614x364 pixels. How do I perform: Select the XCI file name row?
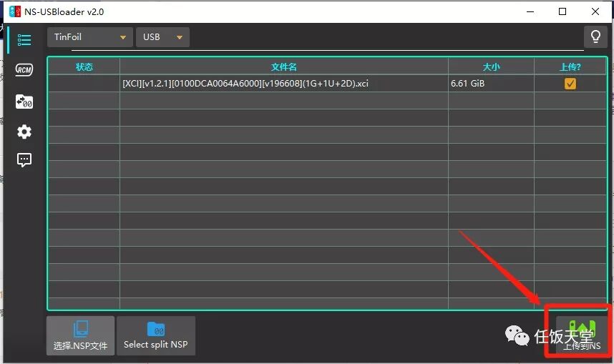[x=284, y=84]
